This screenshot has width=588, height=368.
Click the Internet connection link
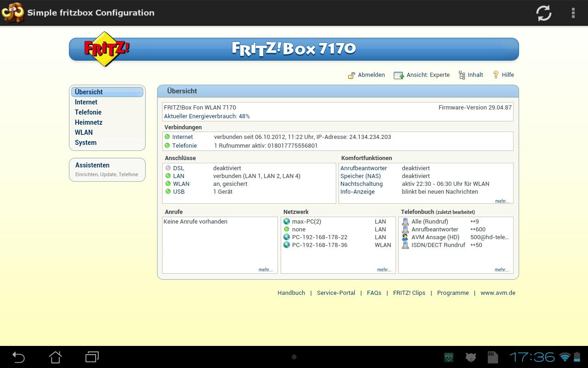click(182, 137)
